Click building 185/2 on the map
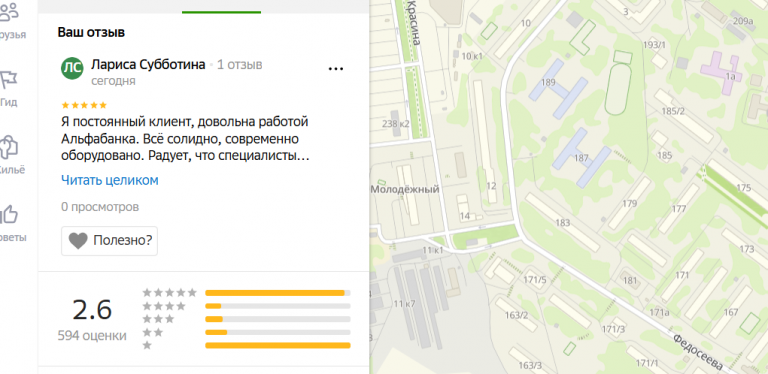Viewport: 768px width, 374px height. click(673, 112)
